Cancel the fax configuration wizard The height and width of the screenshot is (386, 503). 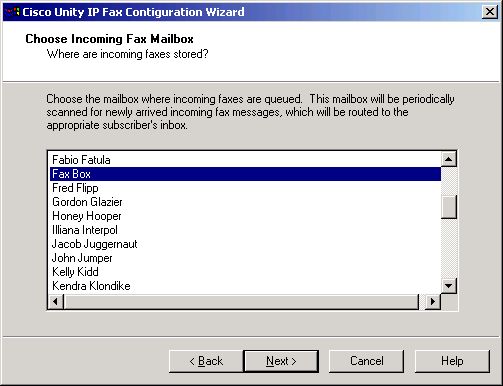[367, 361]
